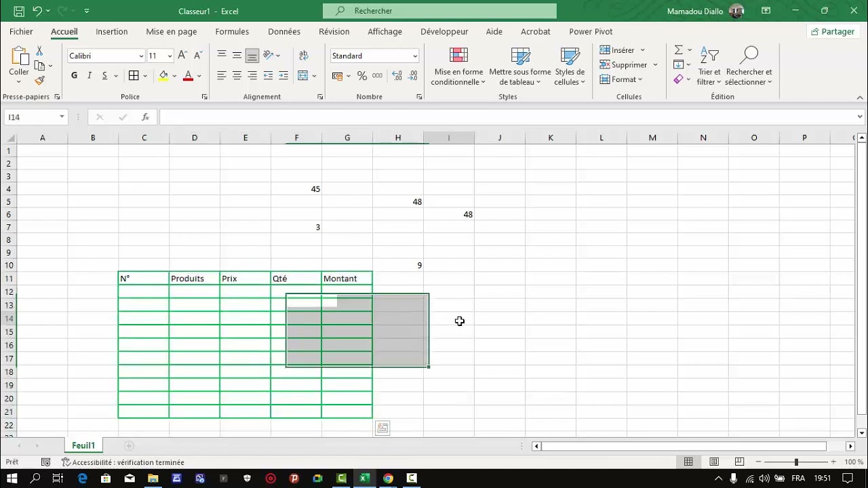This screenshot has height=488, width=868.
Task: Decrease font size with small A icon
Action: (x=197, y=56)
